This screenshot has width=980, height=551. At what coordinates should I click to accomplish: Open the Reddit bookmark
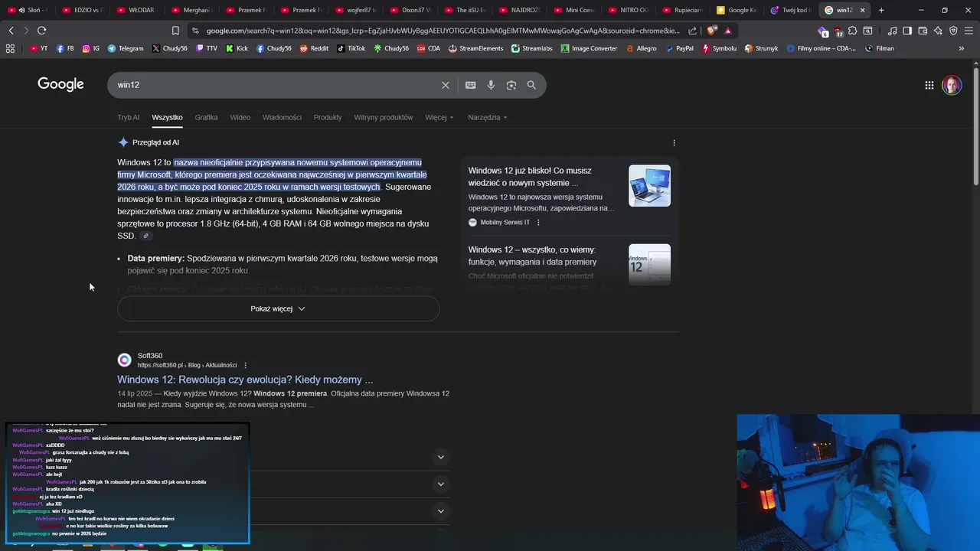314,48
